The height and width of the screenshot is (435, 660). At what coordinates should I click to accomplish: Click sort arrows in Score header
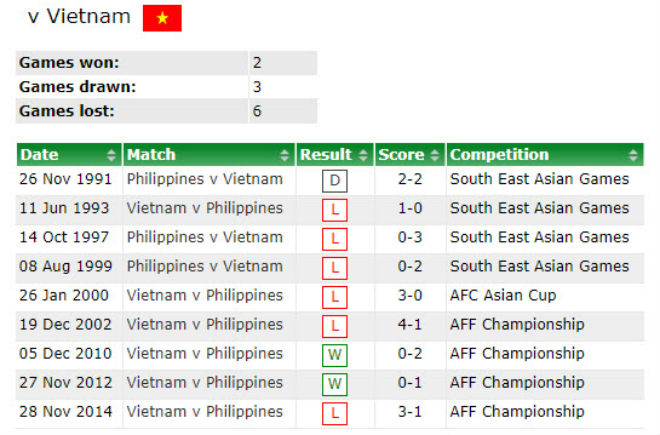tap(434, 155)
